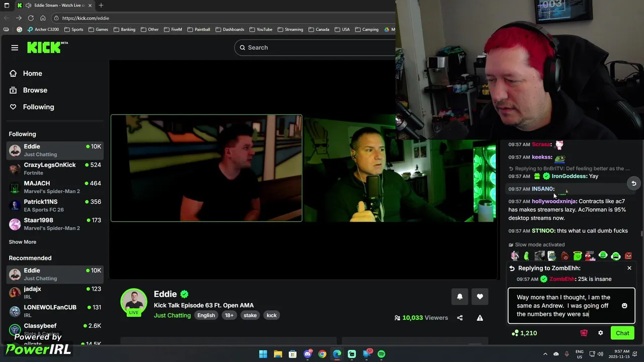
Task: Go forward in browser history
Action: (x=19, y=18)
